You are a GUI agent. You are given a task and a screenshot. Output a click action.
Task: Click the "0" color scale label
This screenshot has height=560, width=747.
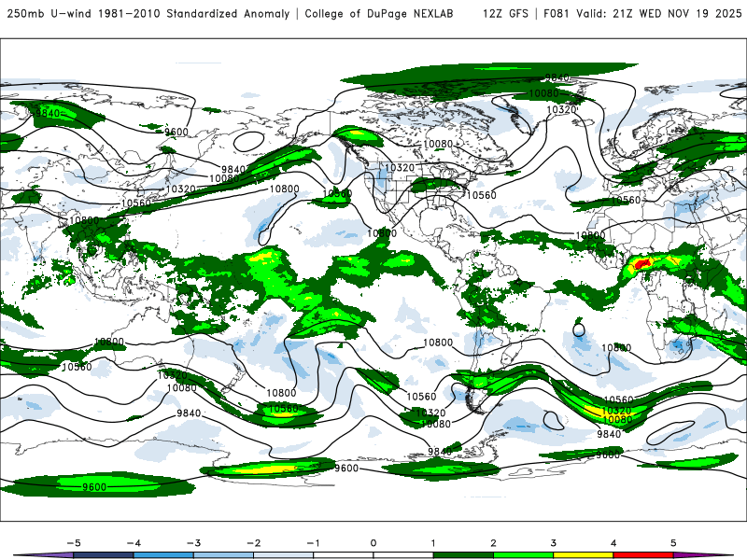point(373,543)
